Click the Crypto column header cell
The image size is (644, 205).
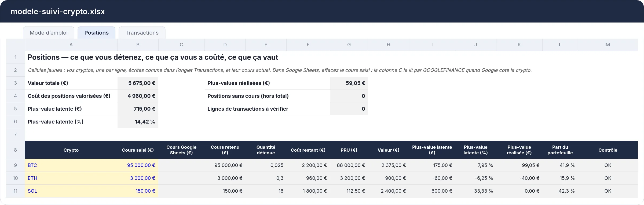click(71, 150)
